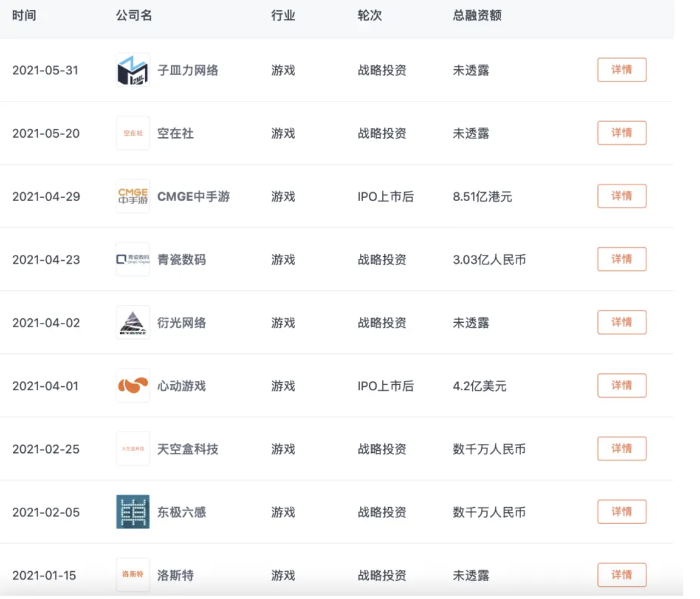Image resolution: width=700 pixels, height=599 pixels.
Task: Open the CMGE中手游 logo
Action: coord(132,197)
